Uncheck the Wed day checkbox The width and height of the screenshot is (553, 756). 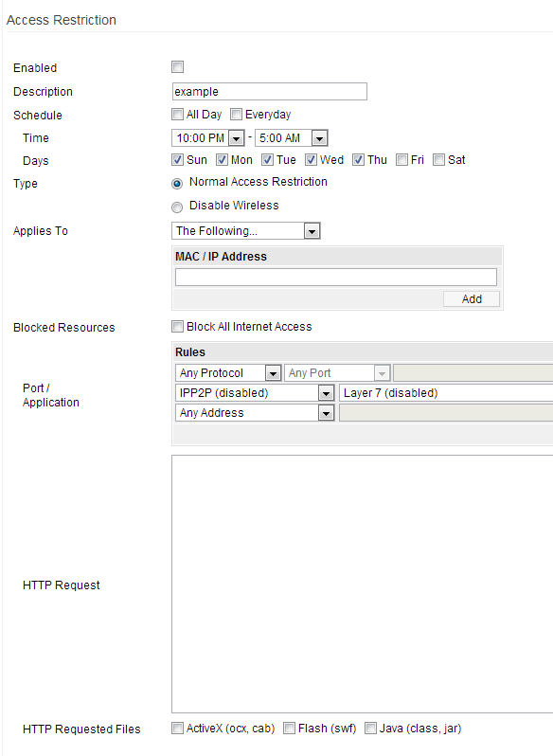[312, 159]
